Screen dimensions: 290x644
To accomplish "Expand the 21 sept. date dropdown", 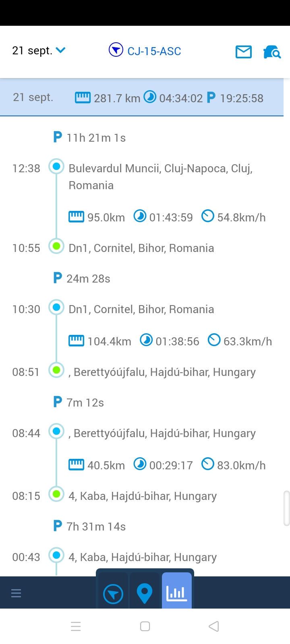I will point(39,51).
